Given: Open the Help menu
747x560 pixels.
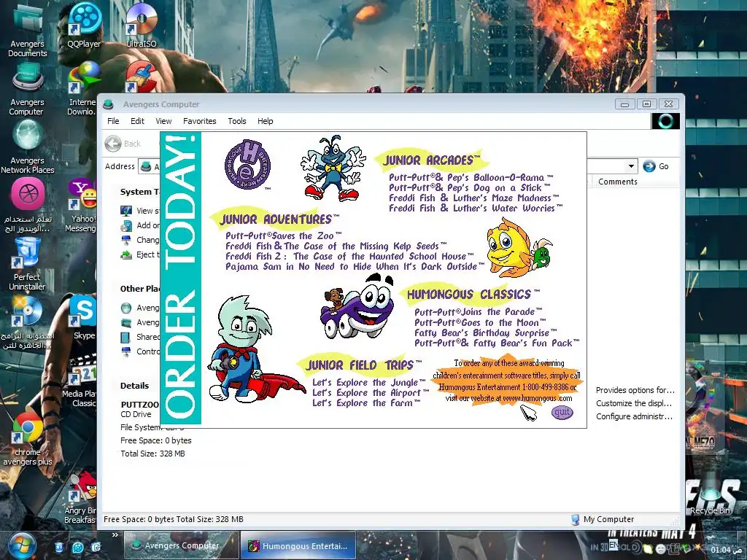Looking at the screenshot, I should 266,121.
